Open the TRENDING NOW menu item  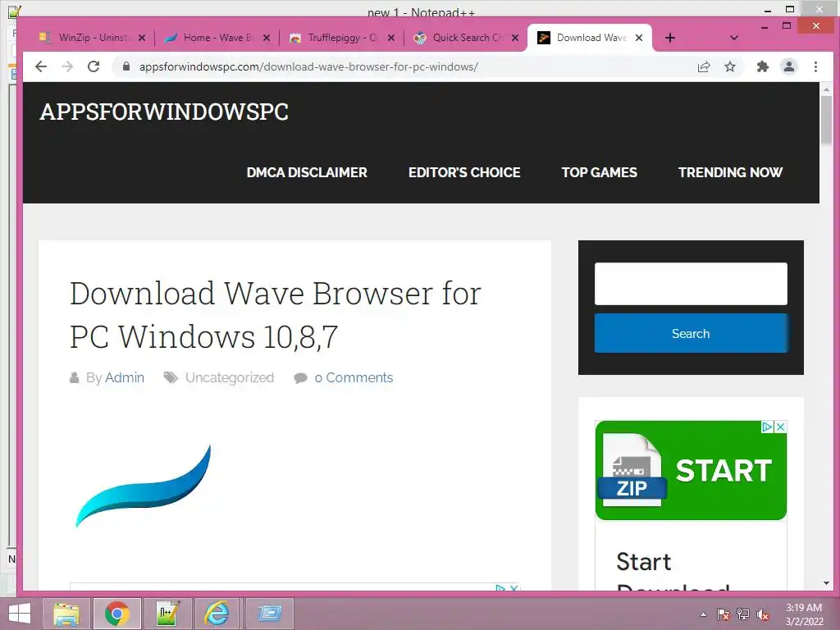point(730,172)
